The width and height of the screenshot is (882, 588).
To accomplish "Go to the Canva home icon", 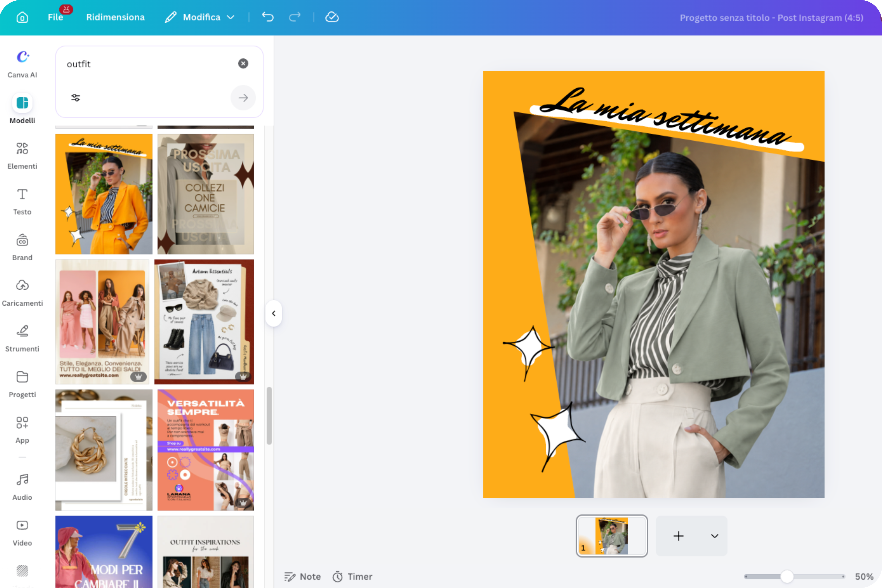I will pyautogui.click(x=22, y=17).
